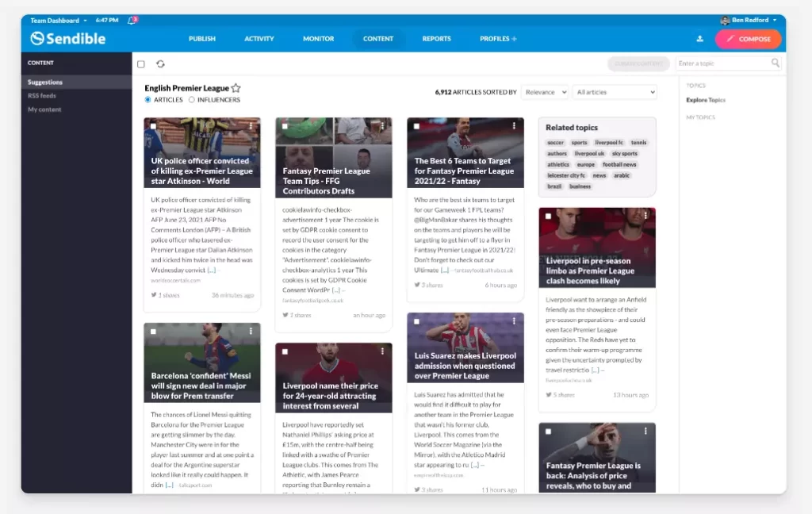
Task: Open the Explore Topics link
Action: 706,100
